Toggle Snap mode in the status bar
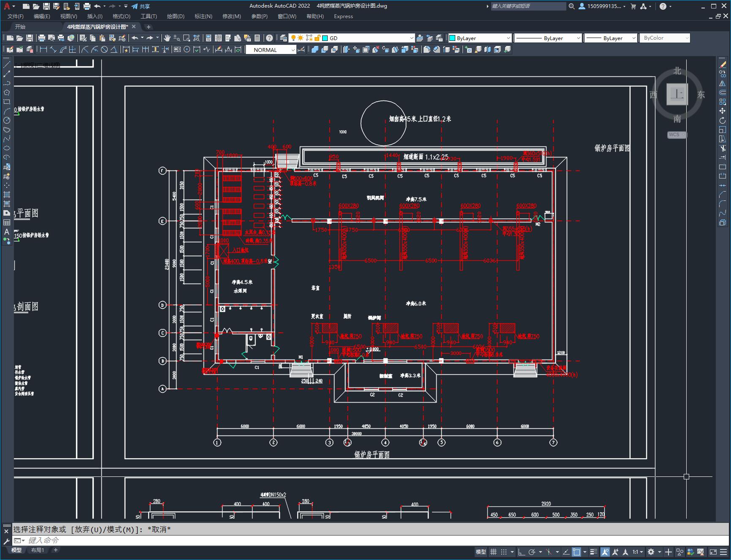731x560 pixels. point(504,552)
